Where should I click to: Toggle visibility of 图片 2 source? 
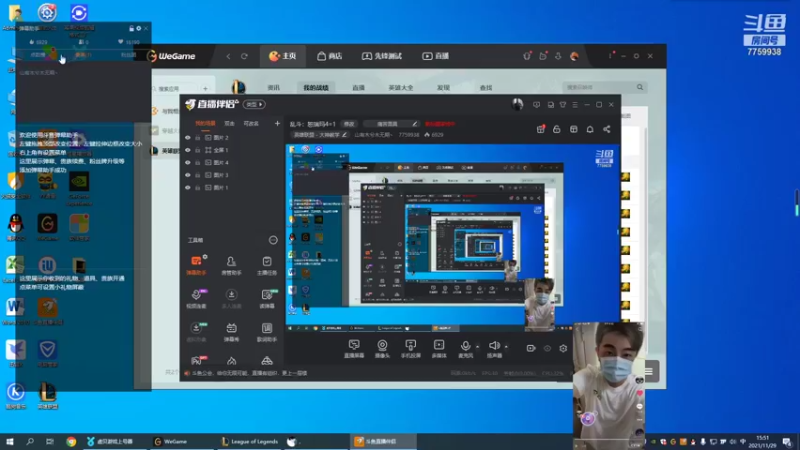tap(188, 138)
